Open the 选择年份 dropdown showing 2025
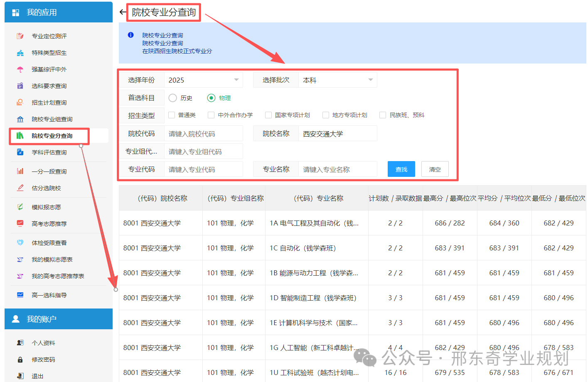Image resolution: width=588 pixels, height=382 pixels. tap(203, 80)
